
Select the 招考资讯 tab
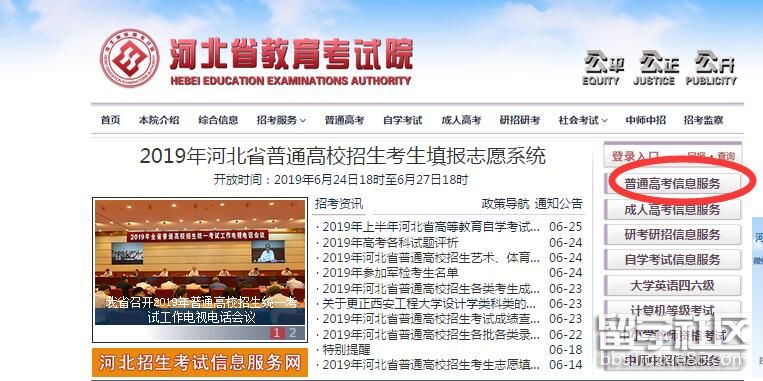point(339,203)
